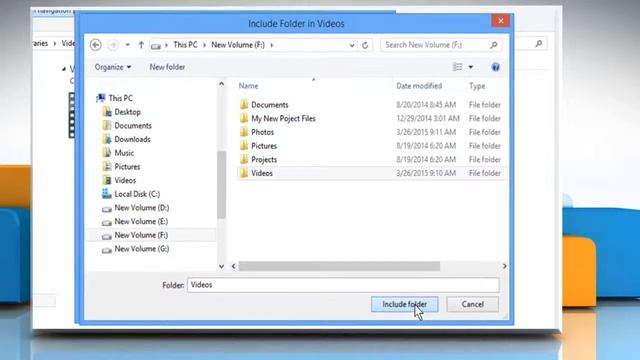Select New Volume (G:) drive
This screenshot has height=360, width=640.
tap(141, 249)
